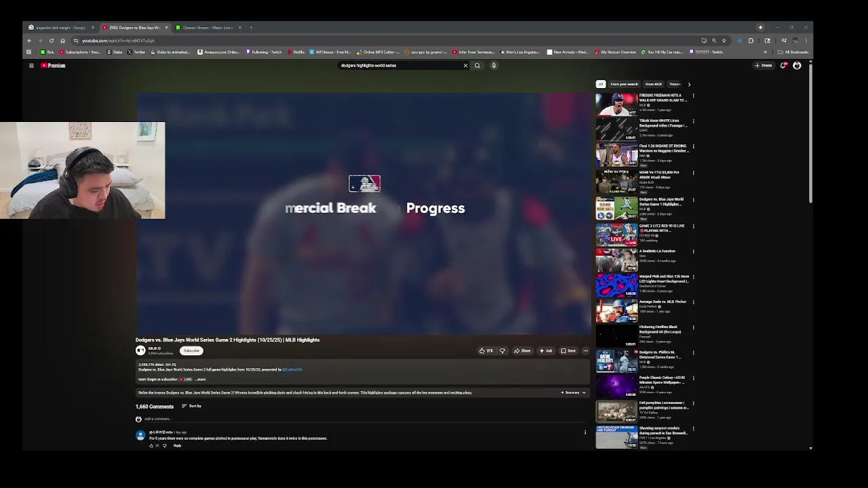Open a new browser tab
Screen dimensions: 868x488
tap(251, 28)
